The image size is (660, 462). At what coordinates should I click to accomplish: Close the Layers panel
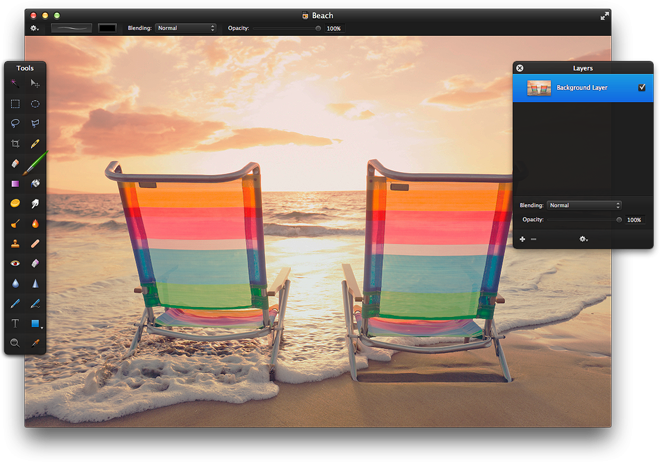pos(520,68)
